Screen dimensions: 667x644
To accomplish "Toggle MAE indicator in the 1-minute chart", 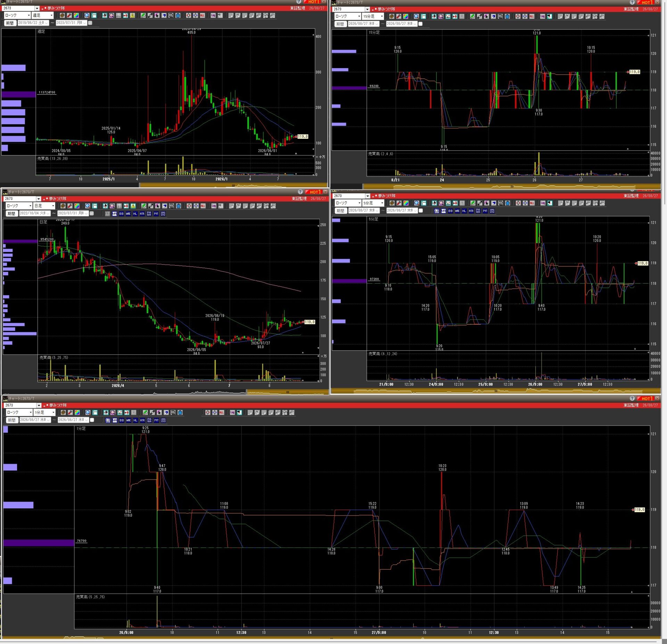I will tap(129, 420).
